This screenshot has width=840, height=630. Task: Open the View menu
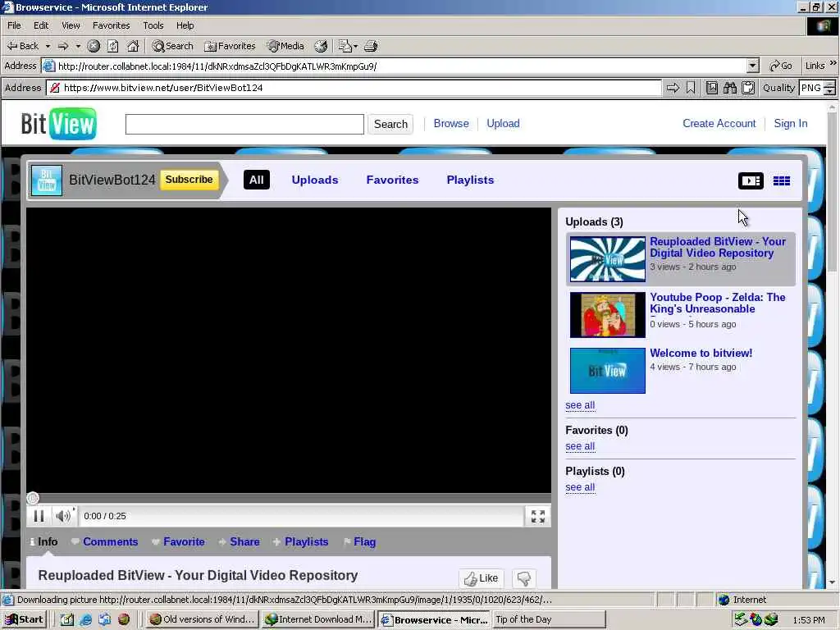(71, 25)
